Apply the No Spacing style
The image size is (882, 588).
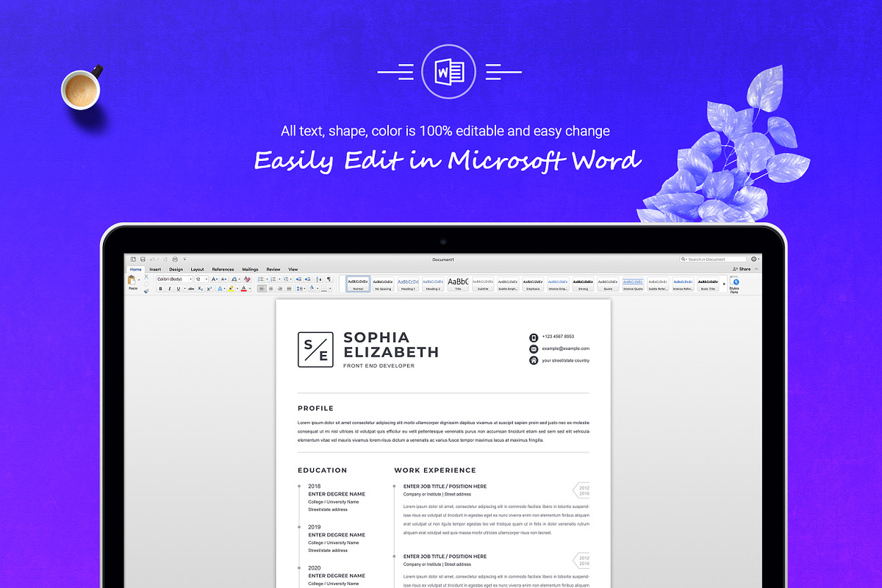[383, 284]
